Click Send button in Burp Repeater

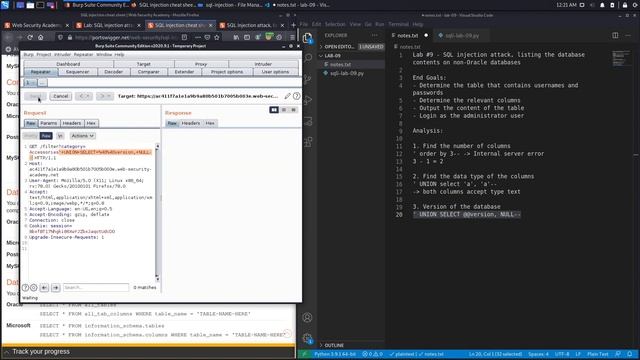coord(36,96)
